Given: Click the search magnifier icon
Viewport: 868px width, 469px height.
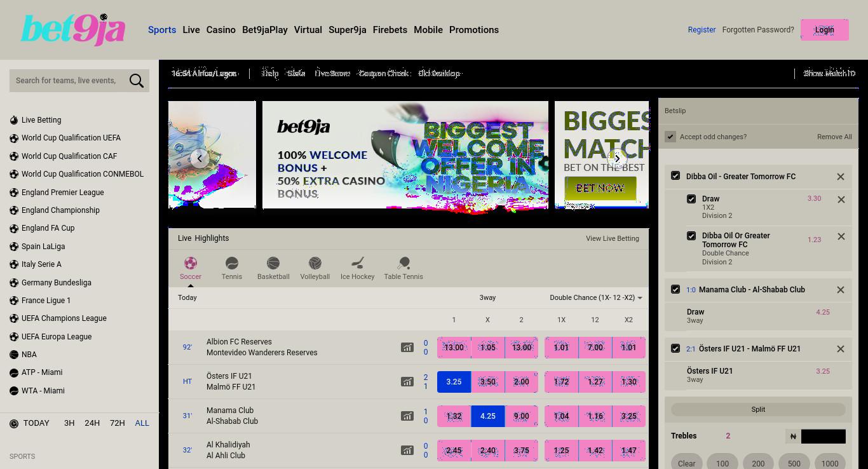Looking at the screenshot, I should pos(136,81).
